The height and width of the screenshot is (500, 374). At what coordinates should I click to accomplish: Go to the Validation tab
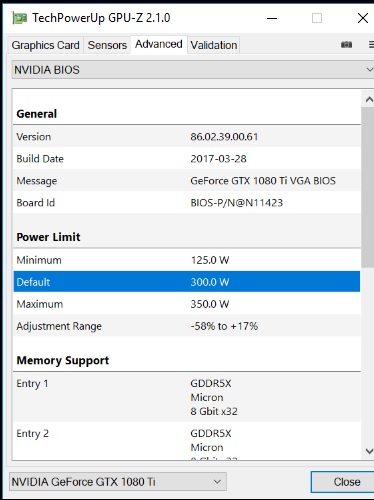[214, 45]
